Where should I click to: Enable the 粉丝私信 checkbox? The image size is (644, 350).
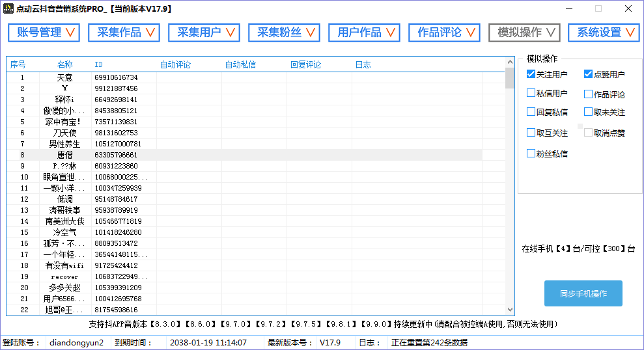531,154
